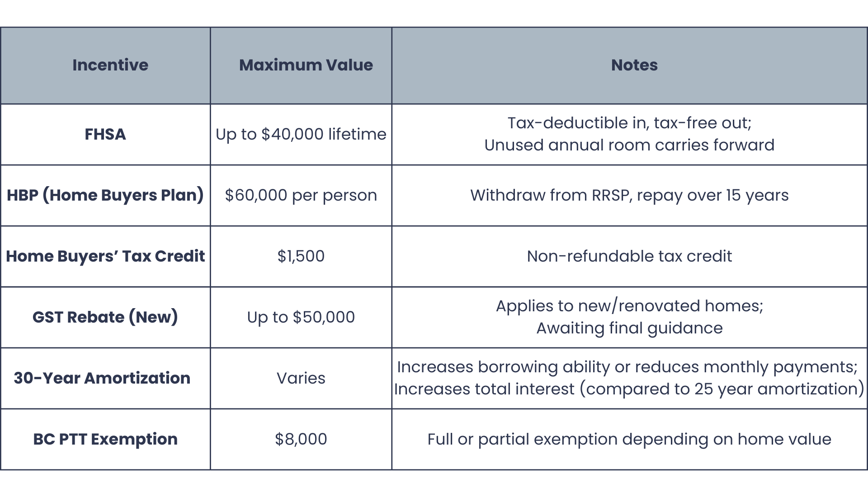The height and width of the screenshot is (497, 868).
Task: Click the 'Varies' value cell
Action: [x=301, y=378]
